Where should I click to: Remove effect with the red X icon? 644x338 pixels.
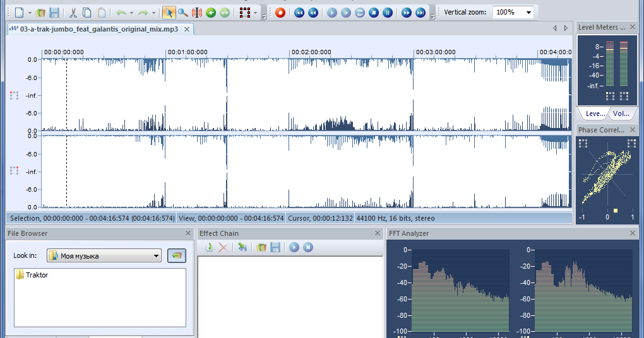point(223,247)
